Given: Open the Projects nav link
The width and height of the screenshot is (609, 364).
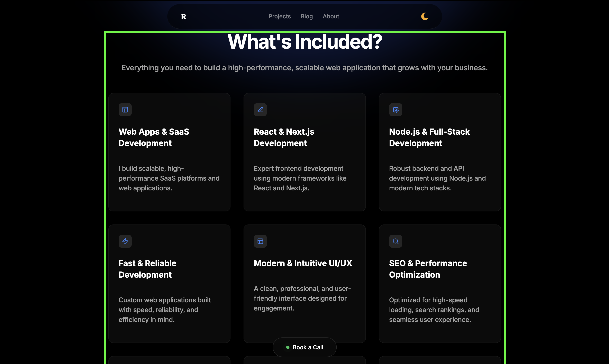Looking at the screenshot, I should 280,16.
